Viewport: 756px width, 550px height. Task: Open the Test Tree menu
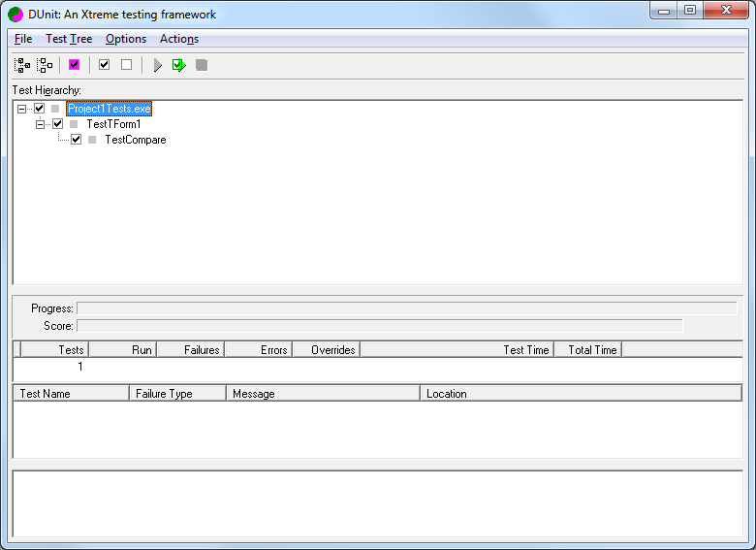(x=69, y=39)
